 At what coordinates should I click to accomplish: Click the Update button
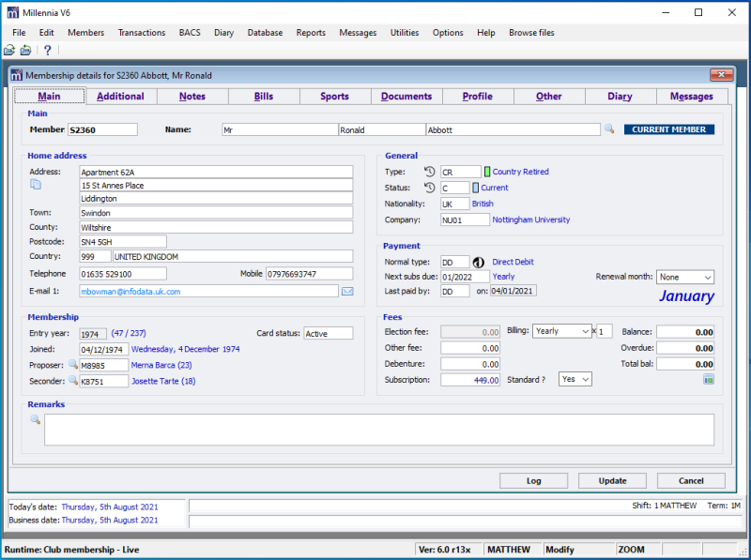coord(612,480)
